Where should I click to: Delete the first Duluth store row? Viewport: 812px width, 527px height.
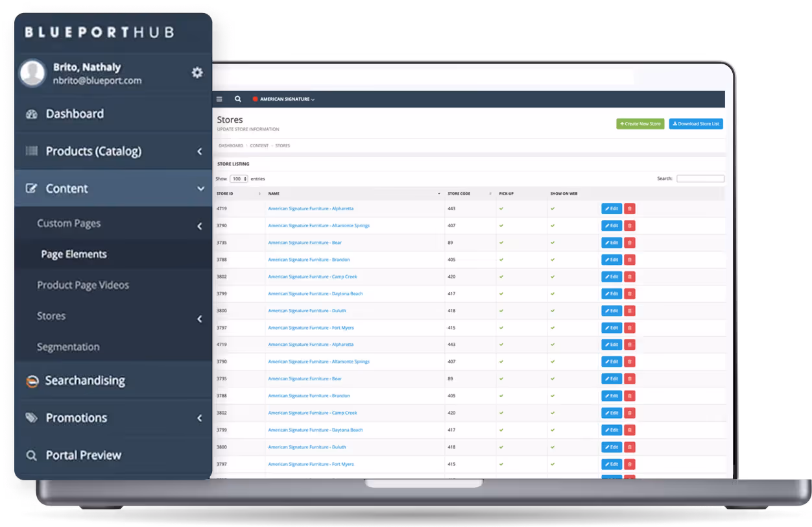(630, 311)
